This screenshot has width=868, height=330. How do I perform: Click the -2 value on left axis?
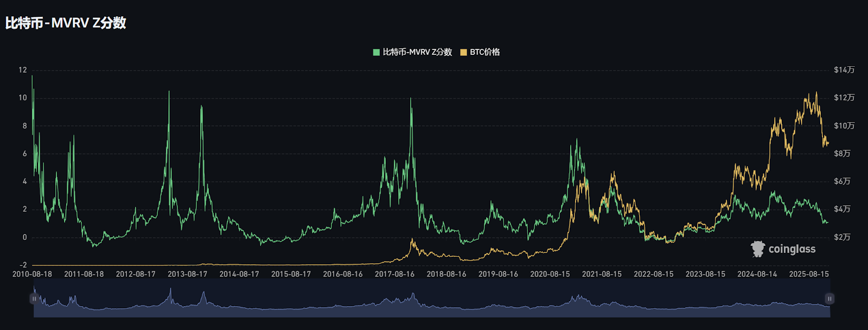tap(22, 265)
